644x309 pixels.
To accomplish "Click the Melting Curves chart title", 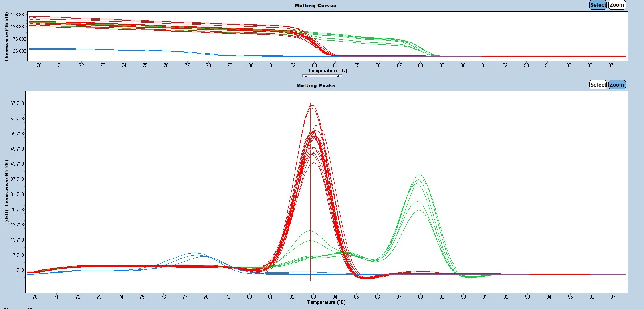I will pos(315,6).
